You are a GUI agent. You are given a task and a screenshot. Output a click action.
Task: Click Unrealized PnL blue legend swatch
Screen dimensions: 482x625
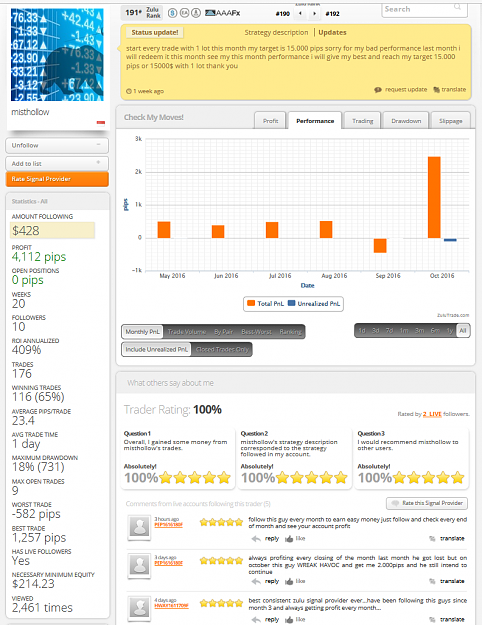click(x=291, y=303)
